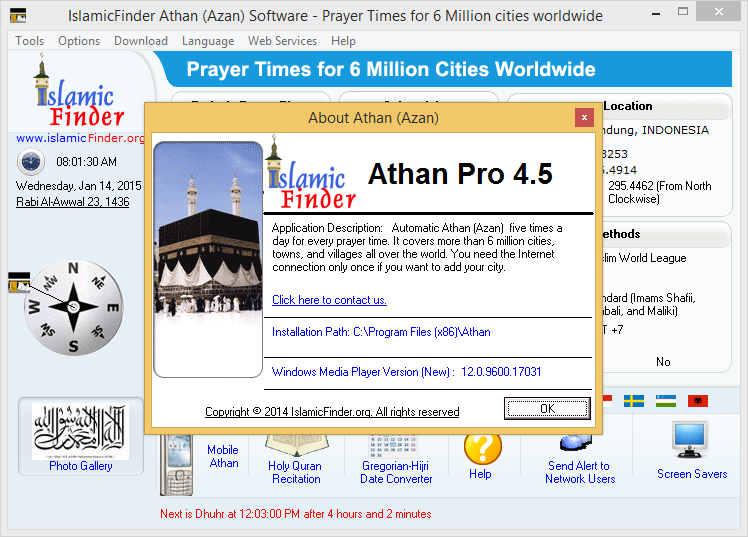Image resolution: width=748 pixels, height=537 pixels.
Task: Open the Copyright IslamicFinder.org link
Action: click(332, 412)
